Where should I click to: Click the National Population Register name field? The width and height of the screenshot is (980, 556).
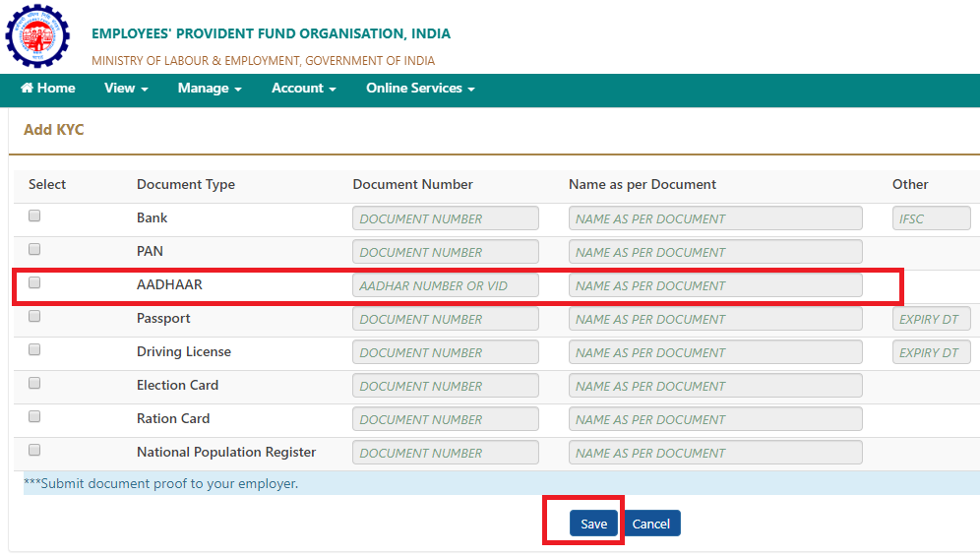tap(715, 453)
